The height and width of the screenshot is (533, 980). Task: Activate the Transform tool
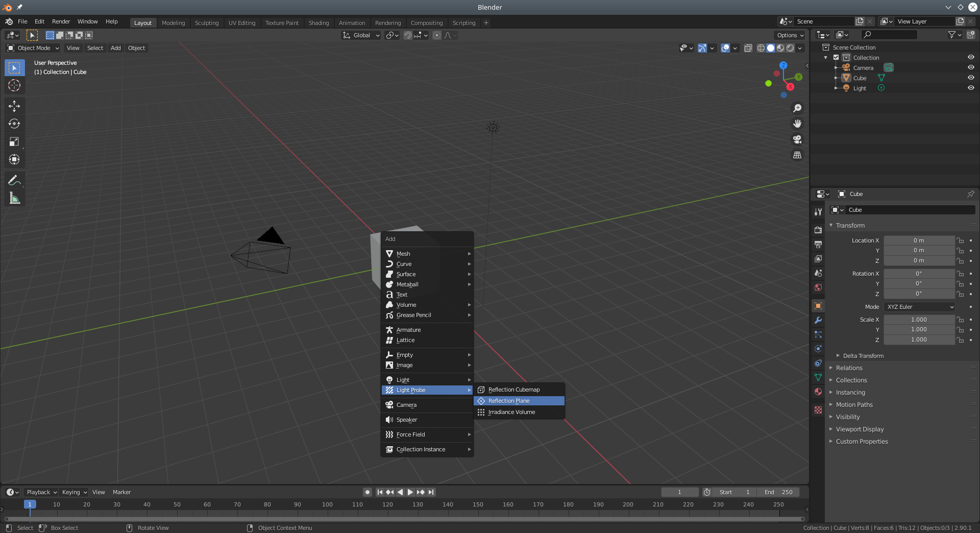click(14, 159)
